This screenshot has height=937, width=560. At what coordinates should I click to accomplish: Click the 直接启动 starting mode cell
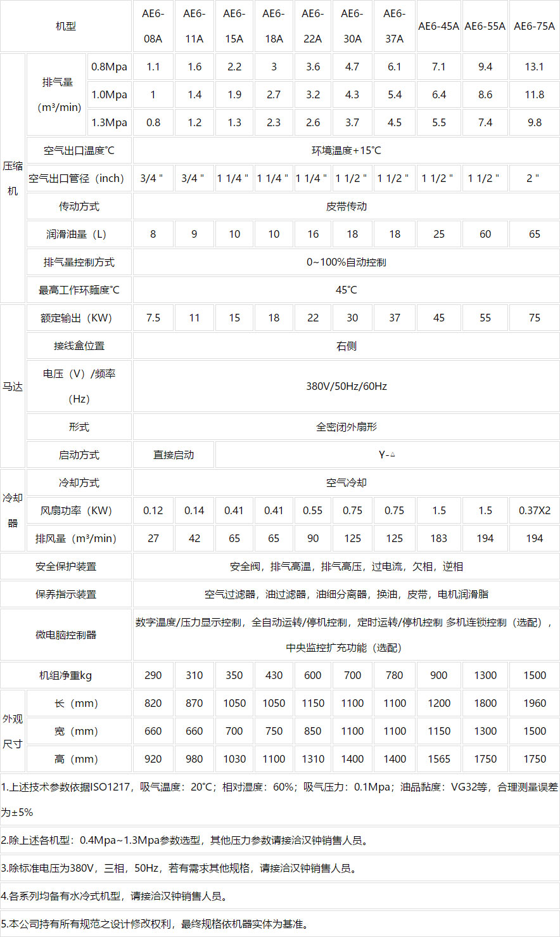pos(174,454)
